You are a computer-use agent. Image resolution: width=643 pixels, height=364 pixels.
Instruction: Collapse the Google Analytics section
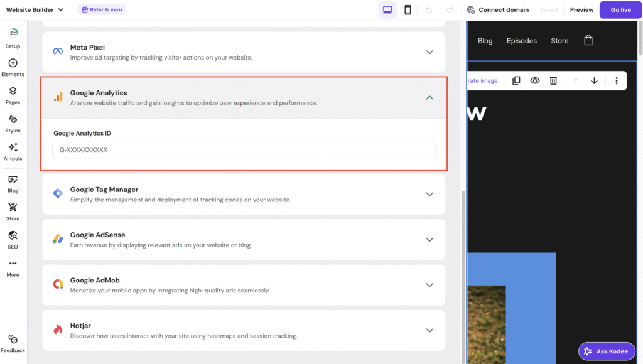pyautogui.click(x=430, y=98)
